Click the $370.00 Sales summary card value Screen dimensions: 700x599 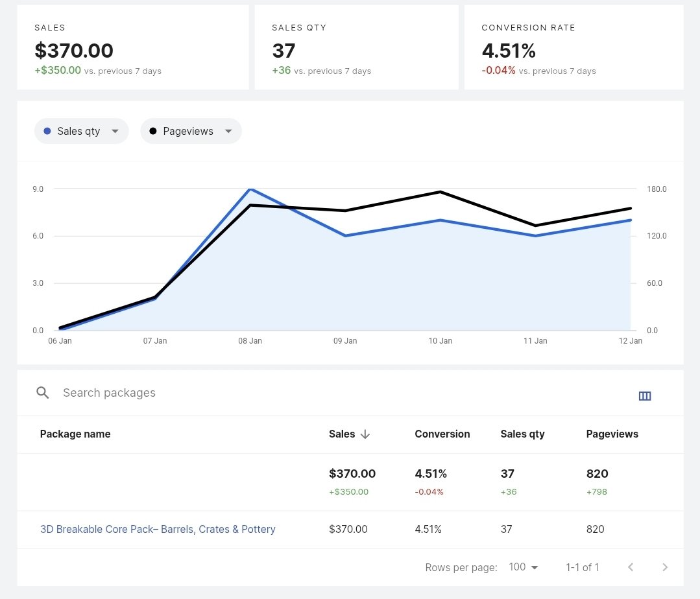tap(74, 51)
